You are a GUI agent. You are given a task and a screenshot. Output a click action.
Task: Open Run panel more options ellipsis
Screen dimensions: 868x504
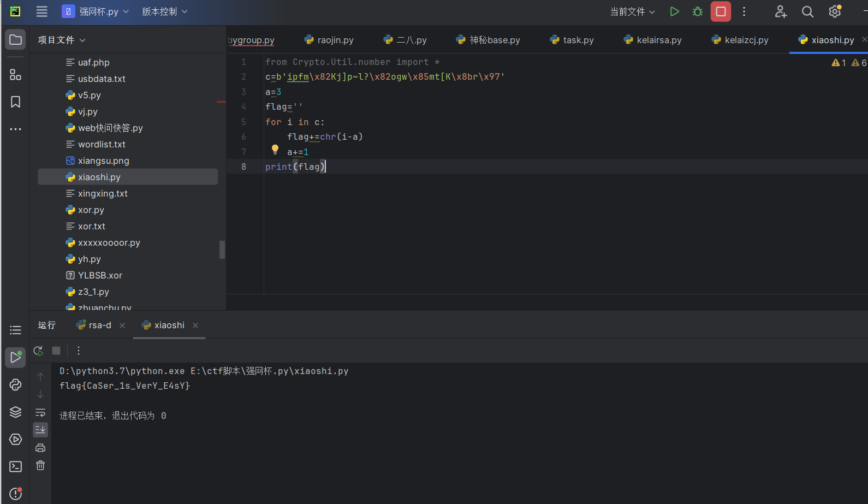[x=79, y=351]
